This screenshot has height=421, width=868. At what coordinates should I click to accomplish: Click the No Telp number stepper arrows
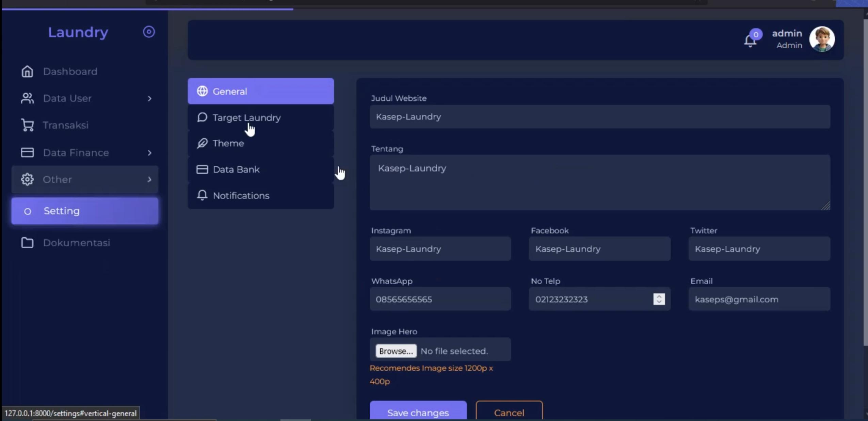click(659, 299)
